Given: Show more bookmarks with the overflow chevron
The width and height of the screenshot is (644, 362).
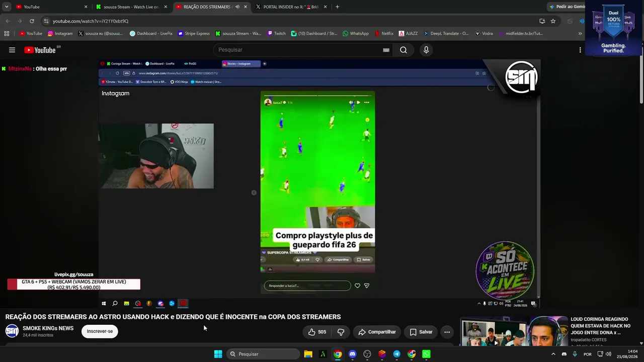Looking at the screenshot, I should tap(580, 34).
